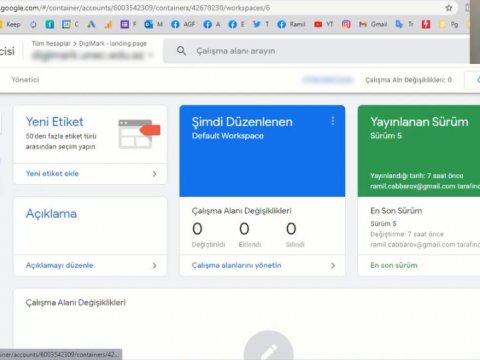Click the Açıklamayı düzenle link
The image size is (480, 360).
(x=59, y=265)
